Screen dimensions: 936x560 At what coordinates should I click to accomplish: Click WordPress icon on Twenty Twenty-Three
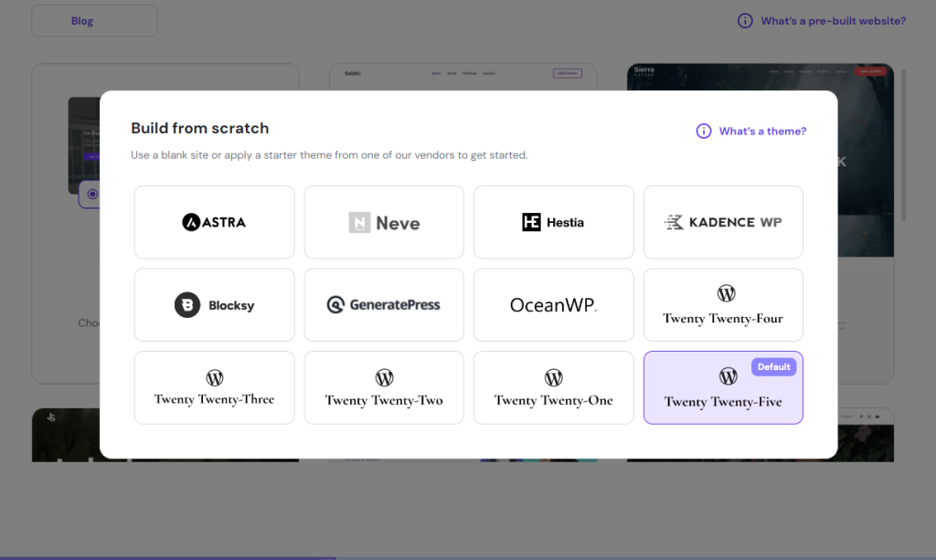click(215, 377)
